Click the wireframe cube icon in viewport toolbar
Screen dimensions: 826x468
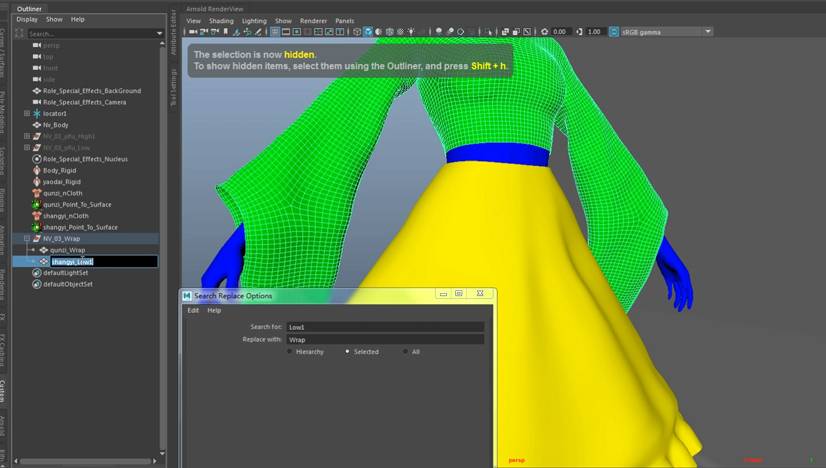pos(357,32)
